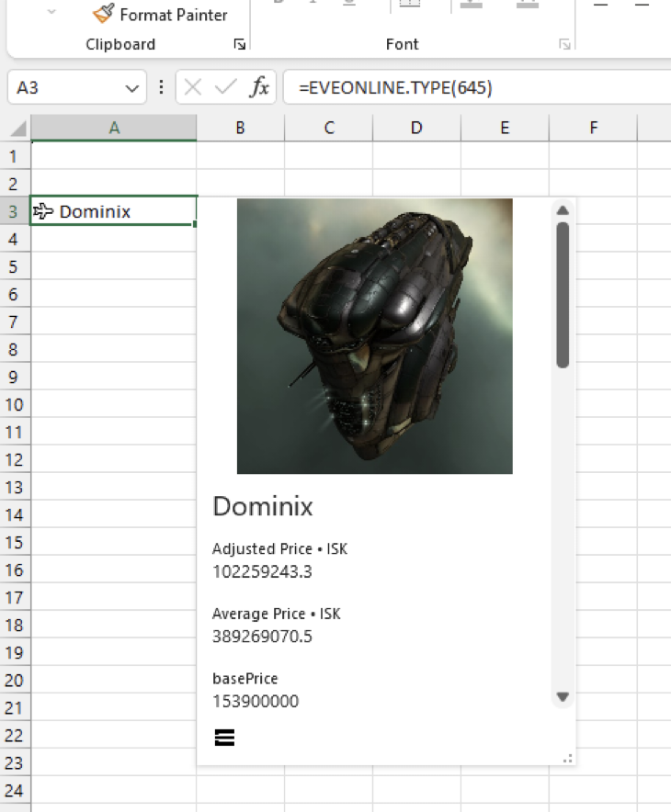
Task: Click the value 153900000
Action: [256, 701]
